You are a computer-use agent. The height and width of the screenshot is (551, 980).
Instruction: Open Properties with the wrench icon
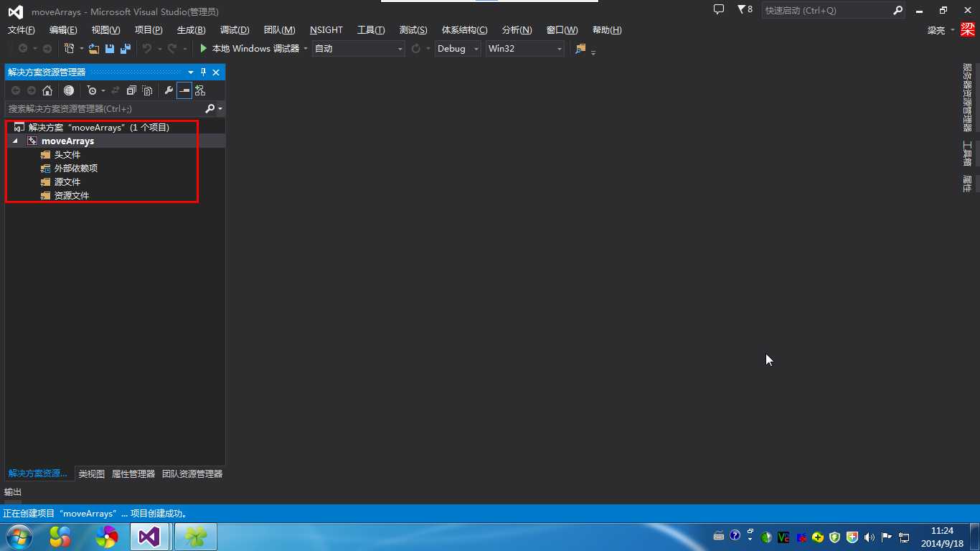(169, 90)
